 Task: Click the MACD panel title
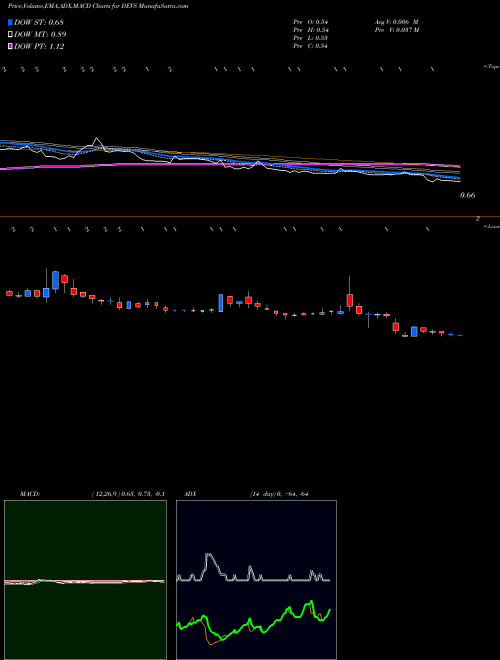coord(30,494)
